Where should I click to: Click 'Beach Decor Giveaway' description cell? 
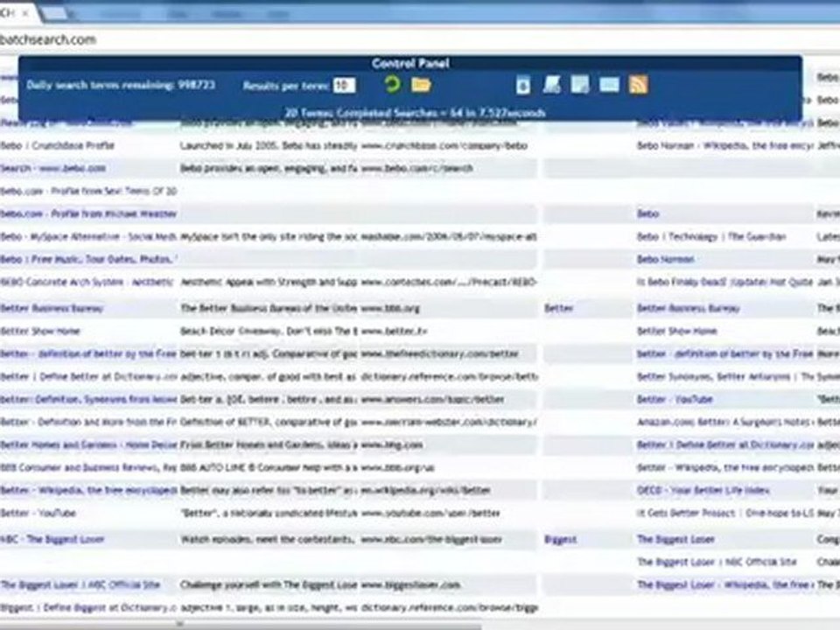pos(269,331)
